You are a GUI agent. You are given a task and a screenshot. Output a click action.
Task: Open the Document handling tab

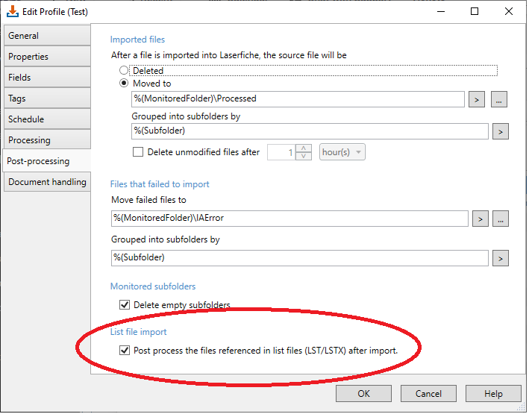coord(47,182)
